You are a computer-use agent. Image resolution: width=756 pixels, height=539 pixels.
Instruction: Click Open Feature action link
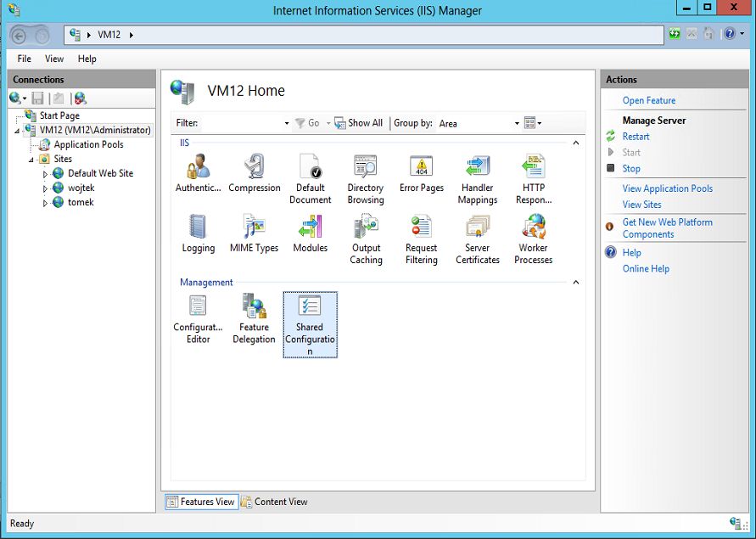pos(648,100)
